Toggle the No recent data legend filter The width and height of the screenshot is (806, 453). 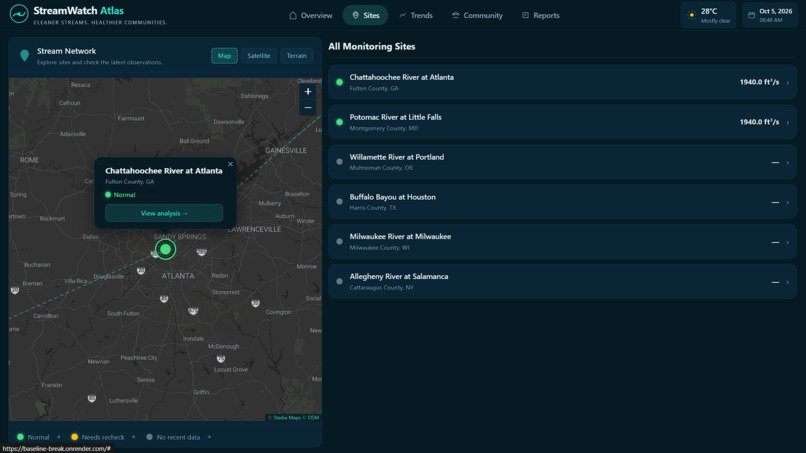click(x=173, y=437)
